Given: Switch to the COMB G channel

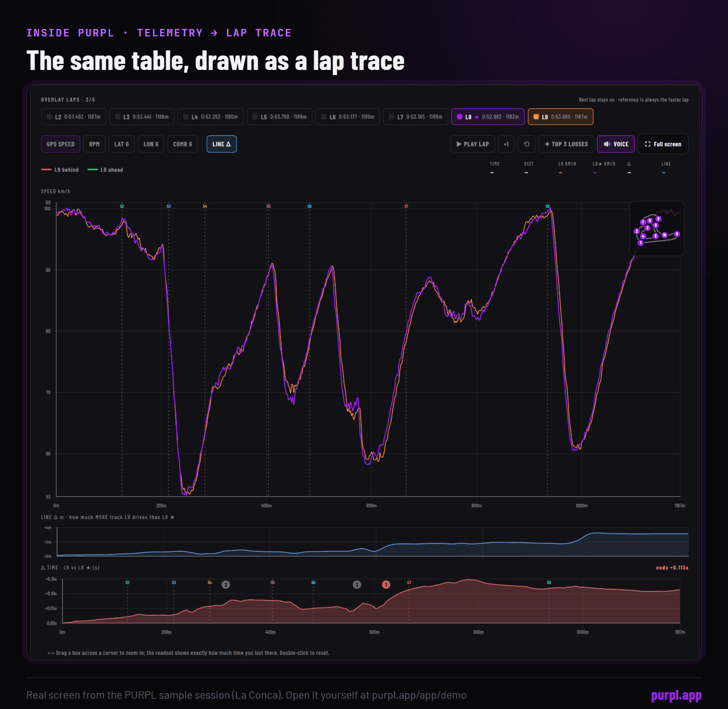Looking at the screenshot, I should [182, 144].
